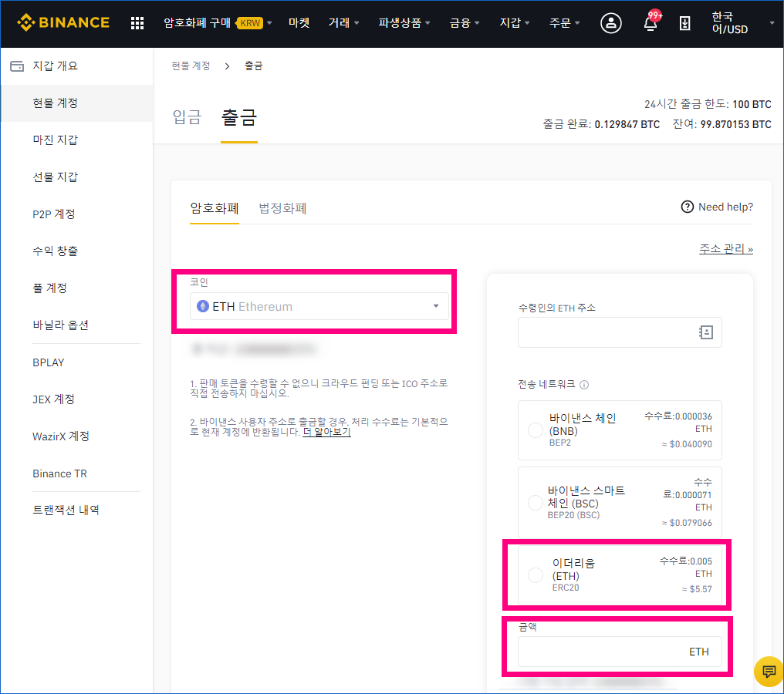Click the wallet overview icon beside 지갑 개요
This screenshot has height=694, width=784.
(17, 66)
